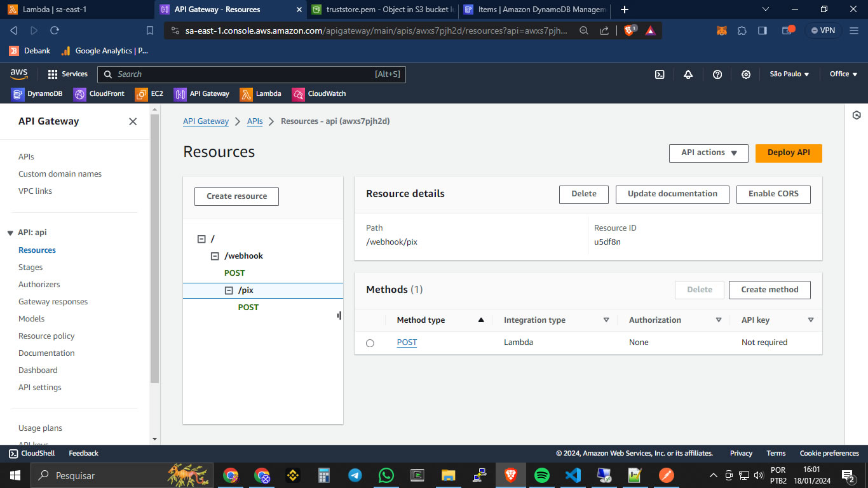Open Gateway responses in side navigation
This screenshot has height=488, width=868.
pyautogui.click(x=53, y=302)
